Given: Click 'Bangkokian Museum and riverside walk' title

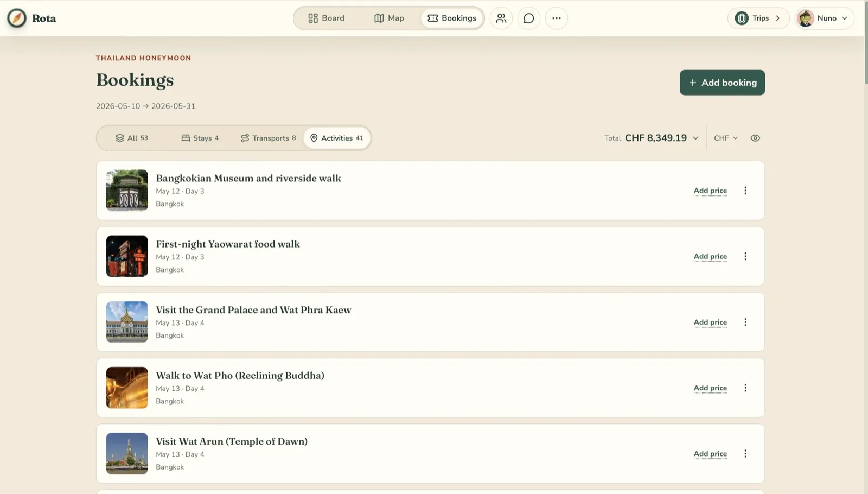Looking at the screenshot, I should click(x=248, y=178).
